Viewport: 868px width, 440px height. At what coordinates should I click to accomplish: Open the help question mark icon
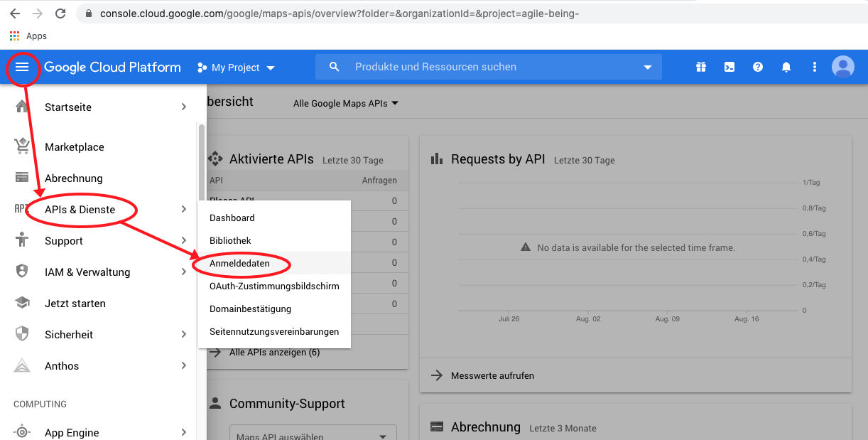tap(758, 67)
